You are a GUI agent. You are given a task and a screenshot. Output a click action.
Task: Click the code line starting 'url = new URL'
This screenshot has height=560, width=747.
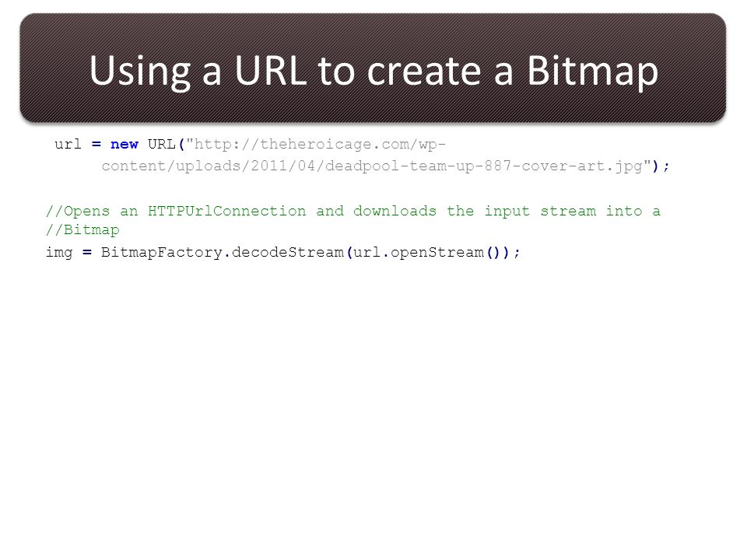251,145
